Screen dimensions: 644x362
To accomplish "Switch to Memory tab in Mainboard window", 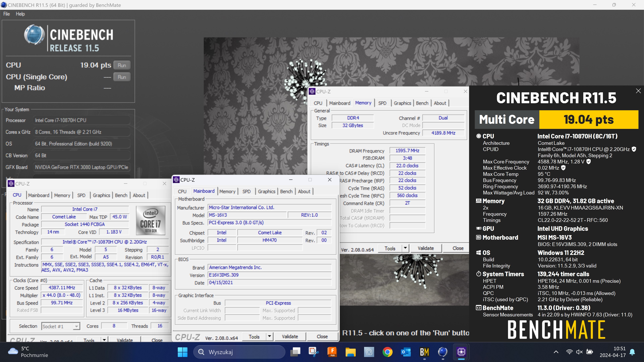I will point(227,191).
